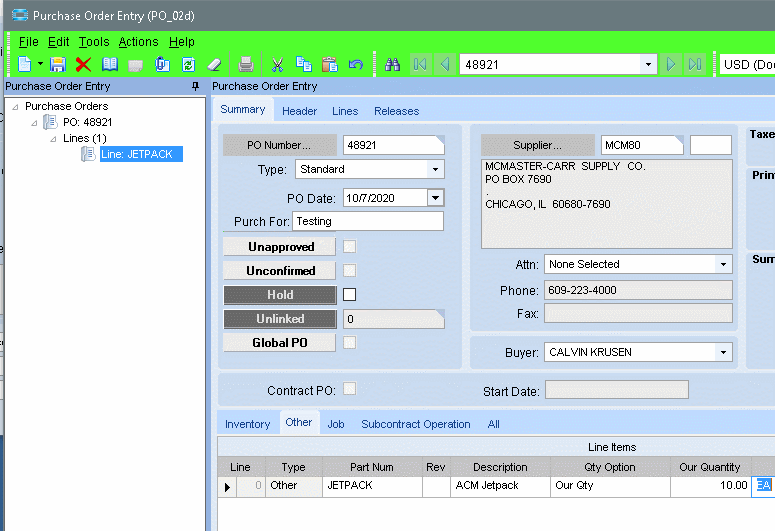Open the Actions menu
The image size is (775, 531).
click(x=138, y=42)
